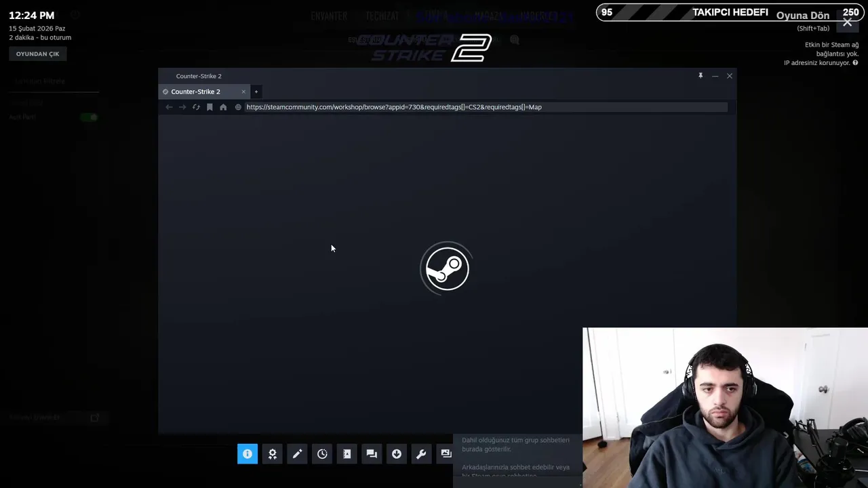The height and width of the screenshot is (488, 868).
Task: Click Oyuna Dön to return to the game
Action: (x=803, y=16)
